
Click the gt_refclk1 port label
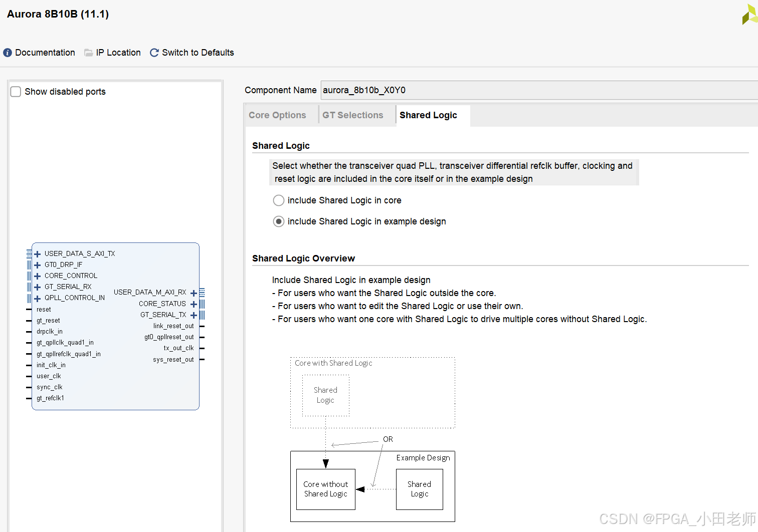(50, 398)
